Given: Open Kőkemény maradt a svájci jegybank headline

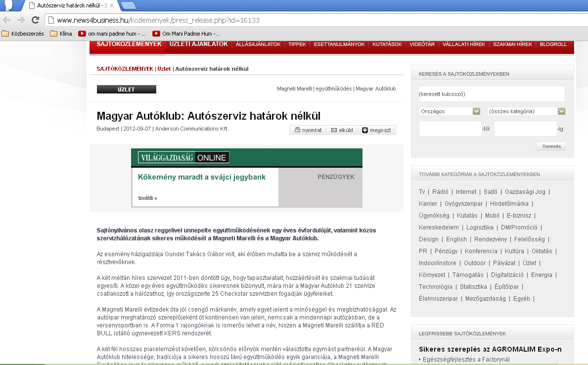Looking at the screenshot, I should pos(202,177).
